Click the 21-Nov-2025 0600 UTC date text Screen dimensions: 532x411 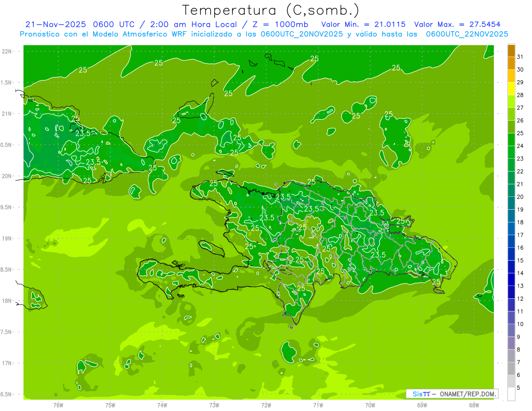[76, 24]
